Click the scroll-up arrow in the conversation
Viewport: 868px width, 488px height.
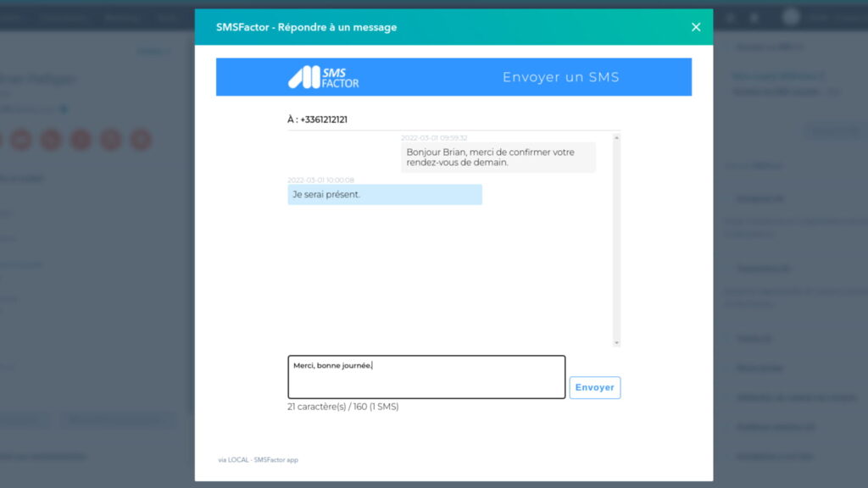(x=617, y=138)
